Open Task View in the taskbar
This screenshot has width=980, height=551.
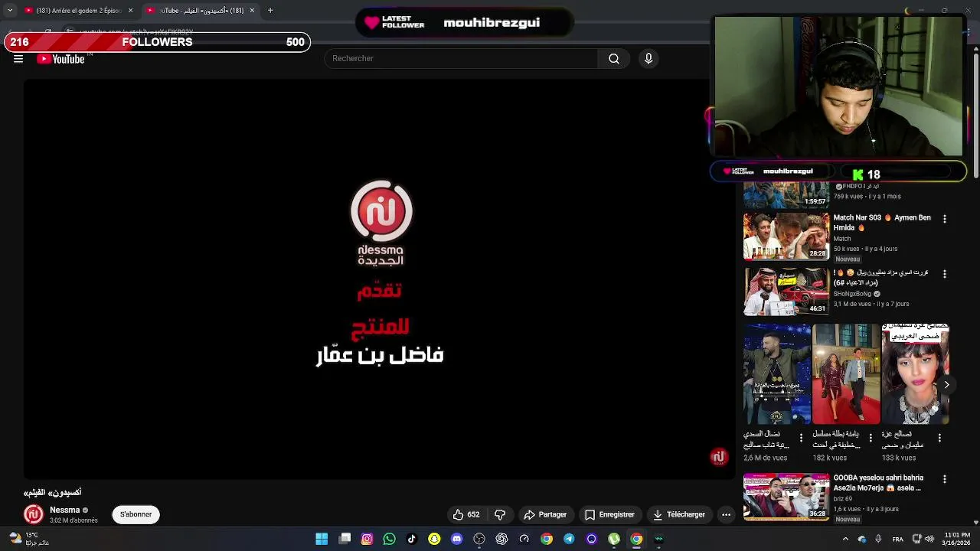tap(345, 539)
